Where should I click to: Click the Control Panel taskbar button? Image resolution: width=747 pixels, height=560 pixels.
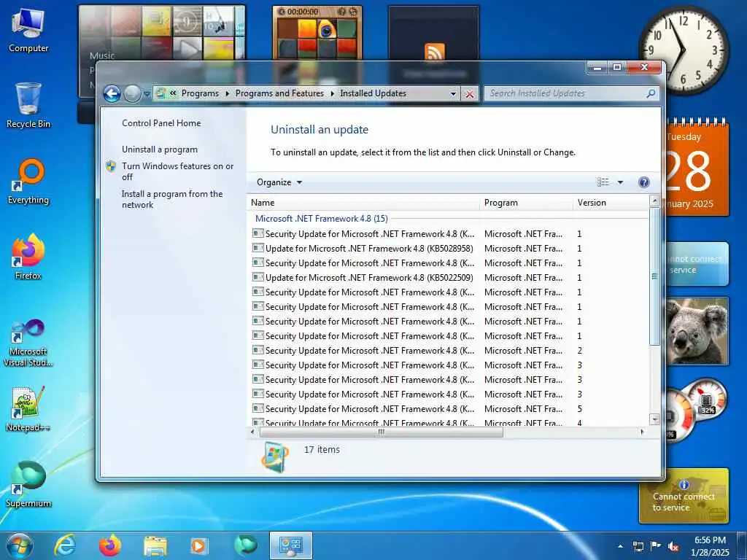click(x=290, y=545)
